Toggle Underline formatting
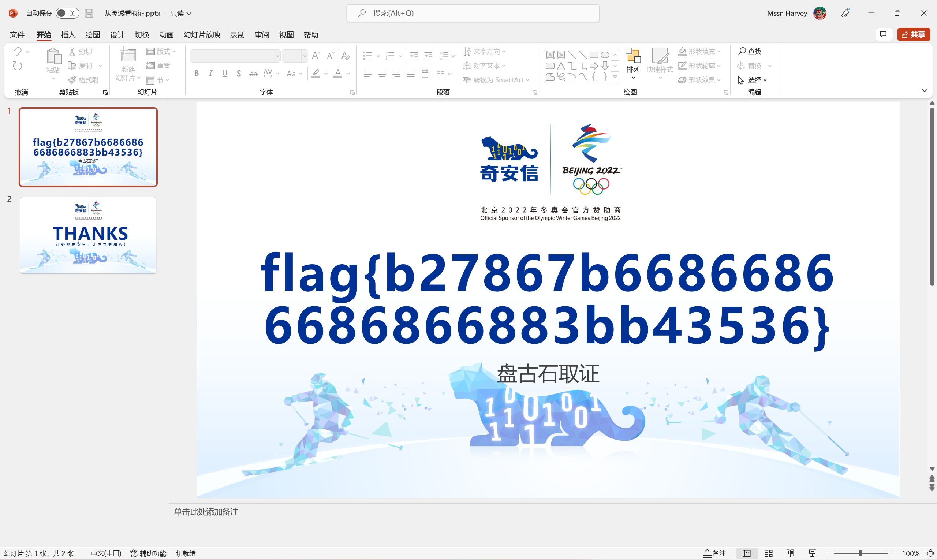 225,74
